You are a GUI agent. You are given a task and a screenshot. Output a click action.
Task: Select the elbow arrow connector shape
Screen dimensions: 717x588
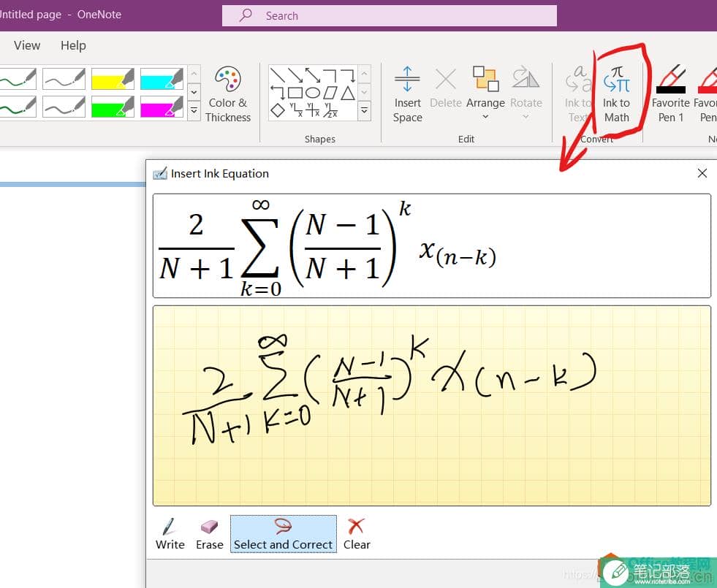(347, 75)
